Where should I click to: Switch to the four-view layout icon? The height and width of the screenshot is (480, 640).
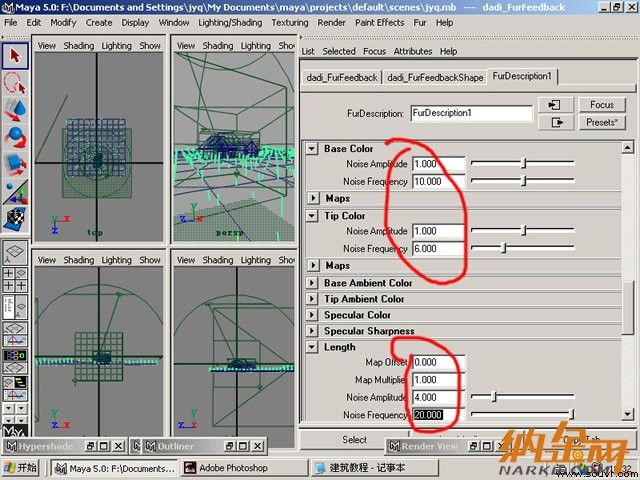[x=15, y=280]
